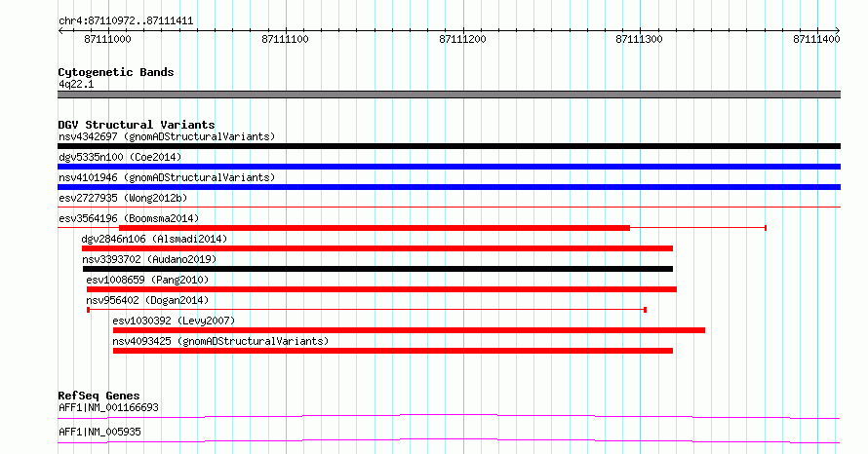Click the ruler's left arrow end
Image resolution: width=868 pixels, height=454 pixels.
tap(60, 31)
